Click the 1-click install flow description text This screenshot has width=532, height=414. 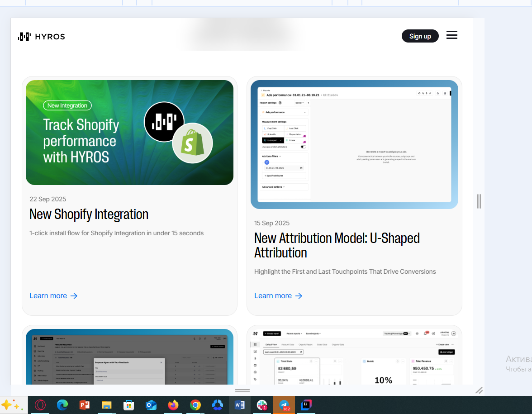(116, 233)
